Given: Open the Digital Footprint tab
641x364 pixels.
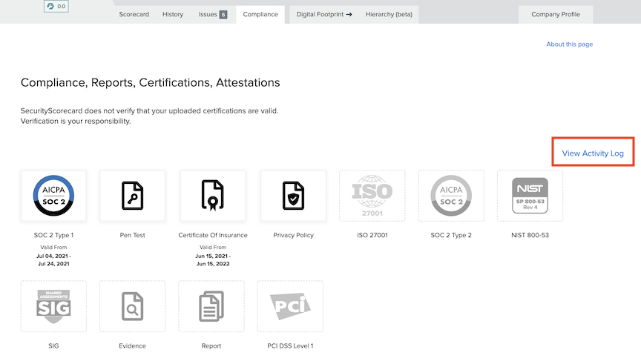Looking at the screenshot, I should pyautogui.click(x=323, y=14).
